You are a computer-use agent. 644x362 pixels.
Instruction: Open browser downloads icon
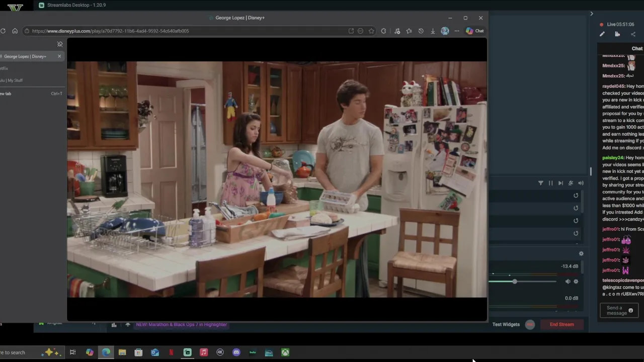433,31
